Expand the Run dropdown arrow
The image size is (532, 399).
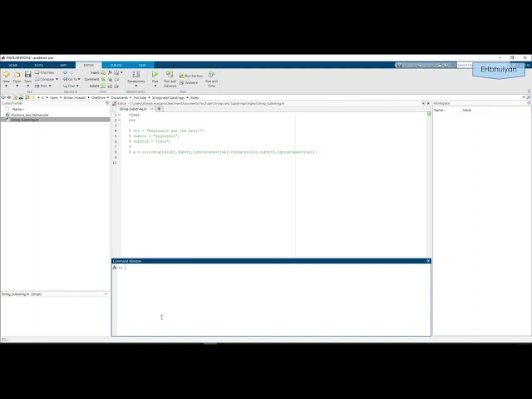click(x=155, y=86)
